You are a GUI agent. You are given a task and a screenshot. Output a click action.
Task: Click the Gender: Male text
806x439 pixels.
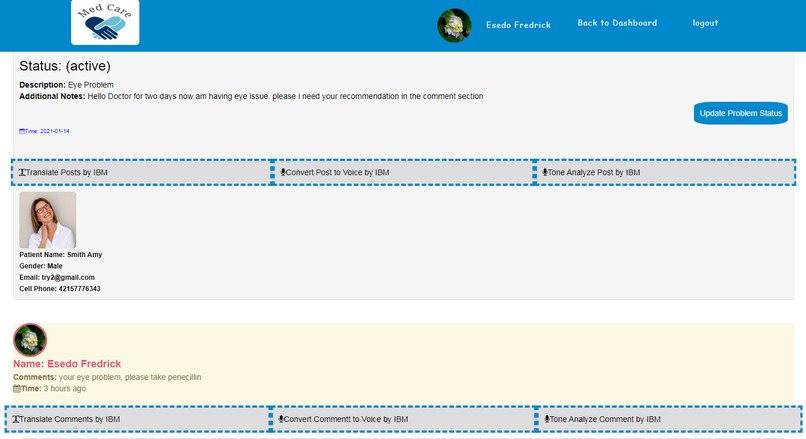(41, 266)
